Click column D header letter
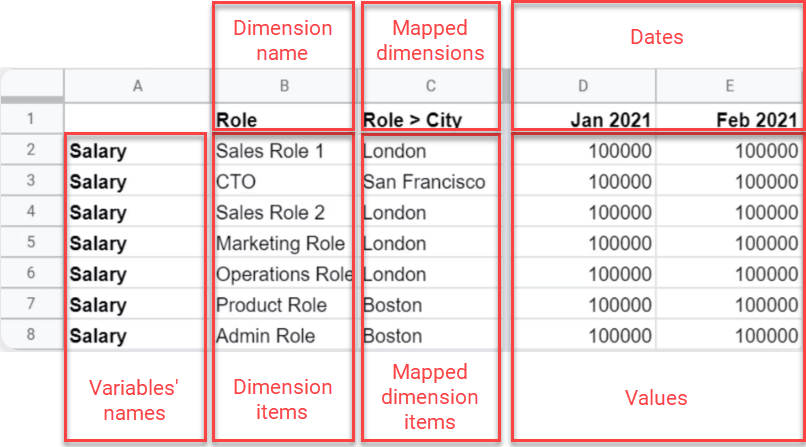806x447 pixels. 583,86
